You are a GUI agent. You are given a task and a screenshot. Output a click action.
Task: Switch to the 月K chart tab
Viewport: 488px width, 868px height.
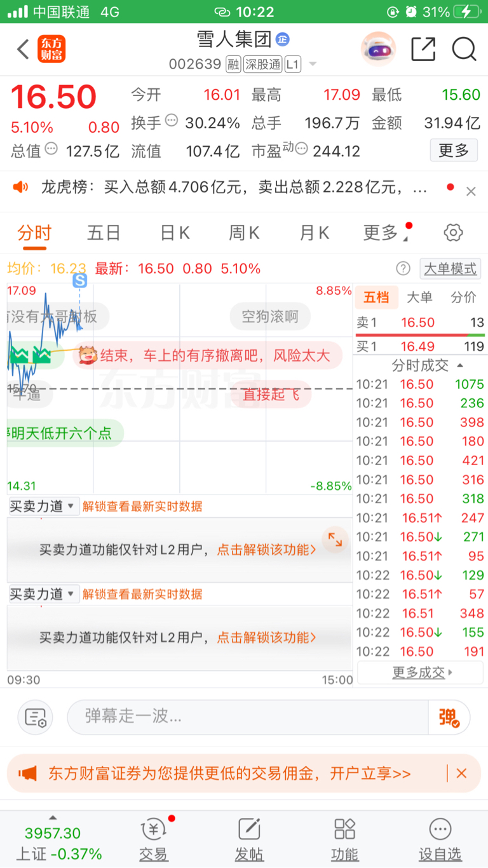(x=314, y=233)
